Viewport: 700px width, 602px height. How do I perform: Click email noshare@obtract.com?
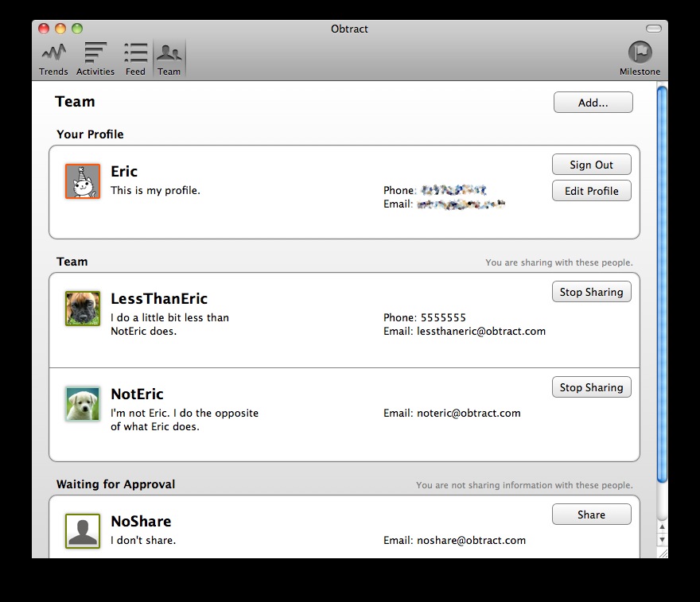click(x=472, y=541)
